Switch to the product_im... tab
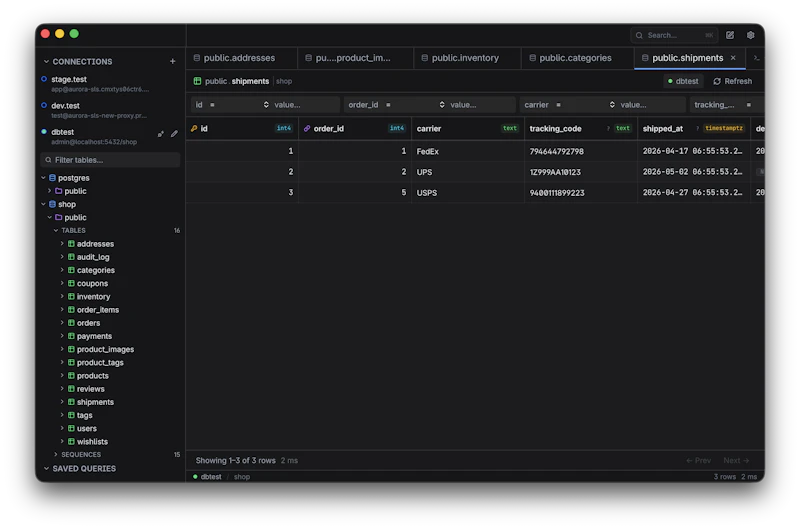The width and height of the screenshot is (800, 529). [355, 58]
